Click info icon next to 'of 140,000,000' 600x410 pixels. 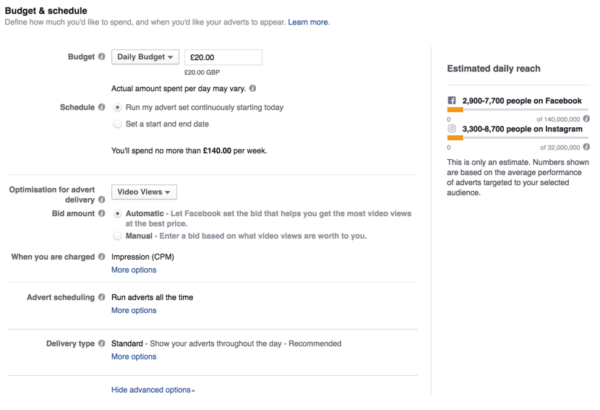click(x=586, y=119)
